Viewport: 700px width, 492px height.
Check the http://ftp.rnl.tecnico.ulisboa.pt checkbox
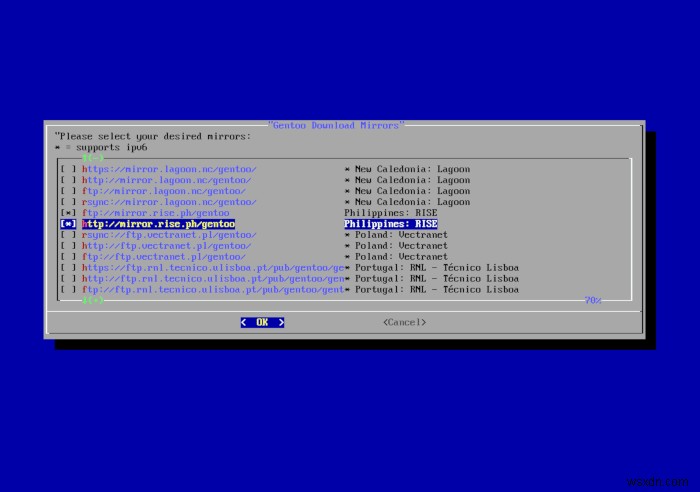pos(68,279)
